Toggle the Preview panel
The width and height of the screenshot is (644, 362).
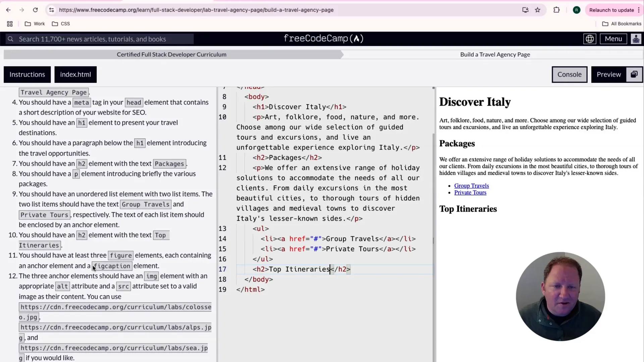[x=609, y=74]
